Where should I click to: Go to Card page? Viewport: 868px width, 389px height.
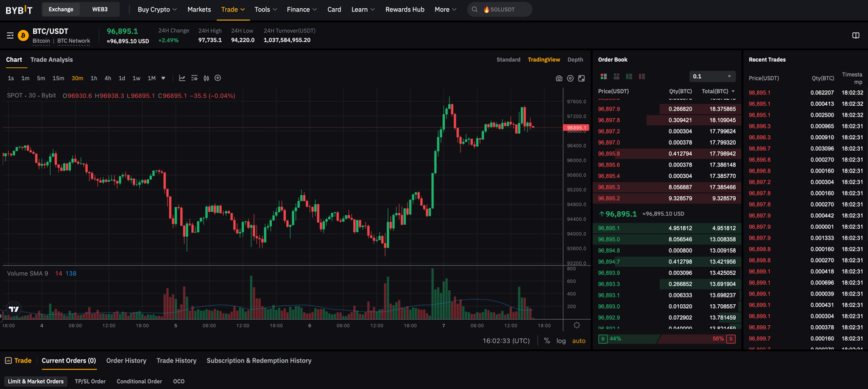click(x=334, y=10)
